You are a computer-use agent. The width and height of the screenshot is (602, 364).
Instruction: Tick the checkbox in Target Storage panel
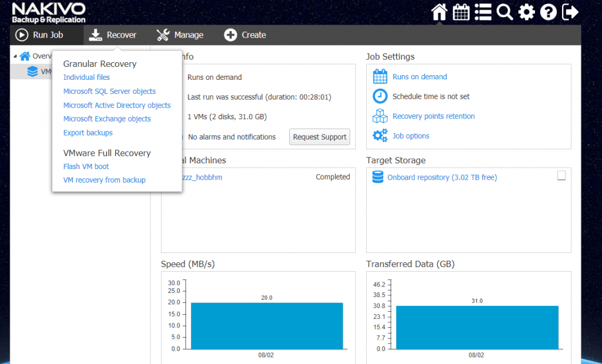pyautogui.click(x=561, y=176)
